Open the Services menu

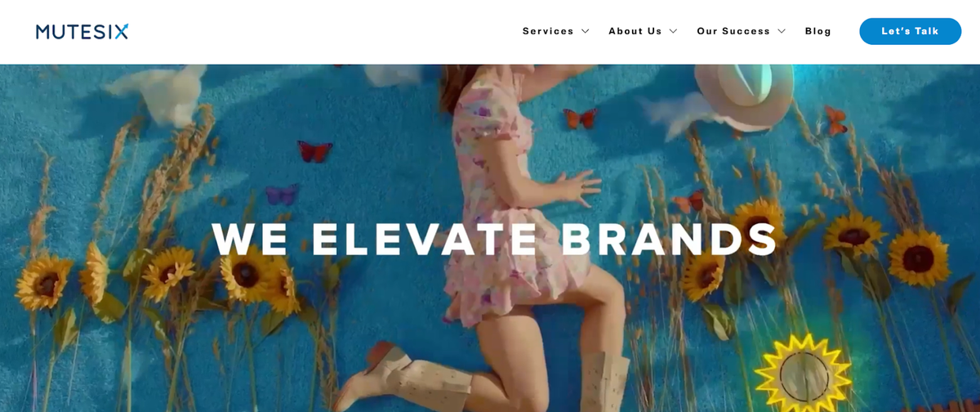(x=548, y=31)
